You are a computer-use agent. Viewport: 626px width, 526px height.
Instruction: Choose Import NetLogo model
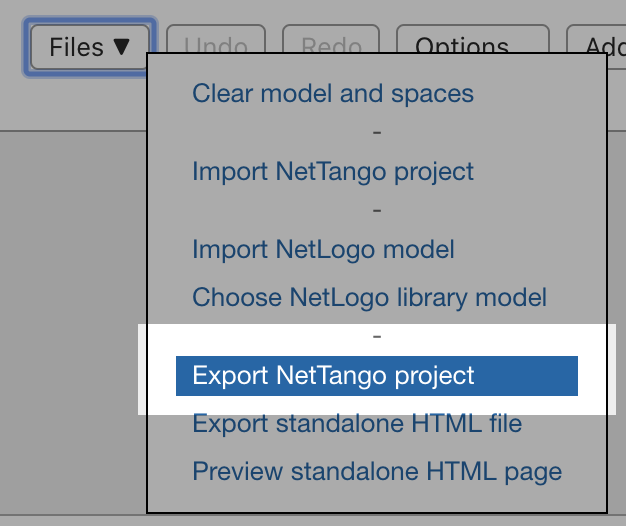(323, 250)
